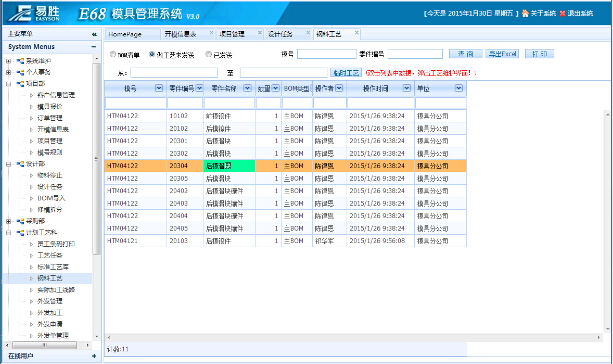Click the 个人事务 folder icon
Image resolution: width=613 pixels, height=364 pixels.
pos(20,72)
